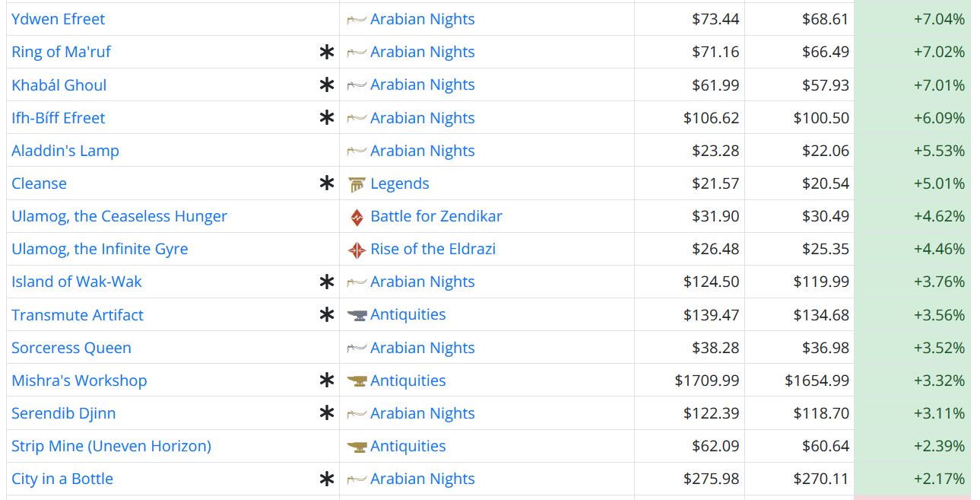980x500 pixels.
Task: Click the $1709.99 price for Mishra's Workshop
Action: coord(707,381)
